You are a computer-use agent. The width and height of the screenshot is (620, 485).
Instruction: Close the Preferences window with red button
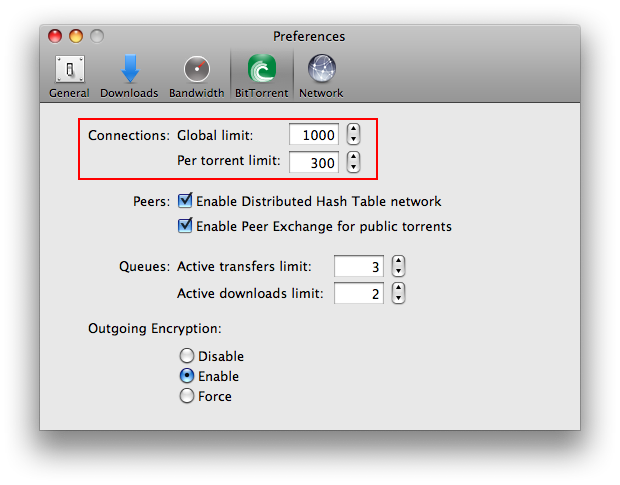(55, 36)
